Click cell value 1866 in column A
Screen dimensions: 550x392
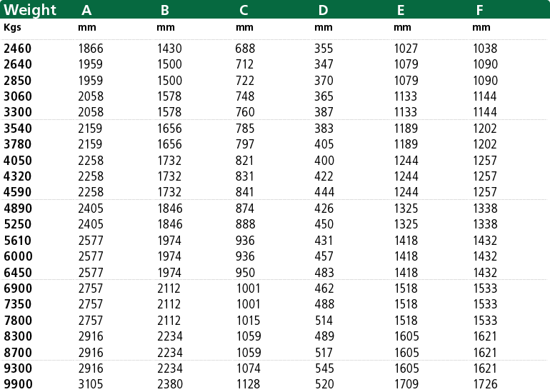pos(91,49)
